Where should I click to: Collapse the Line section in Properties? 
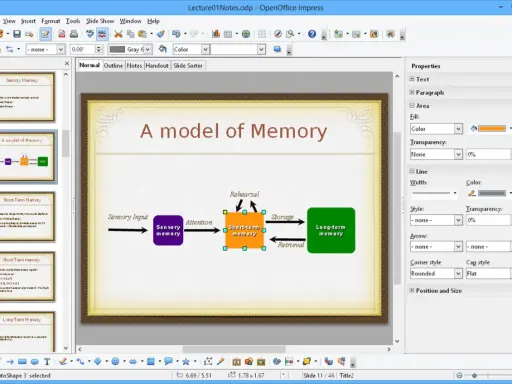(x=412, y=171)
